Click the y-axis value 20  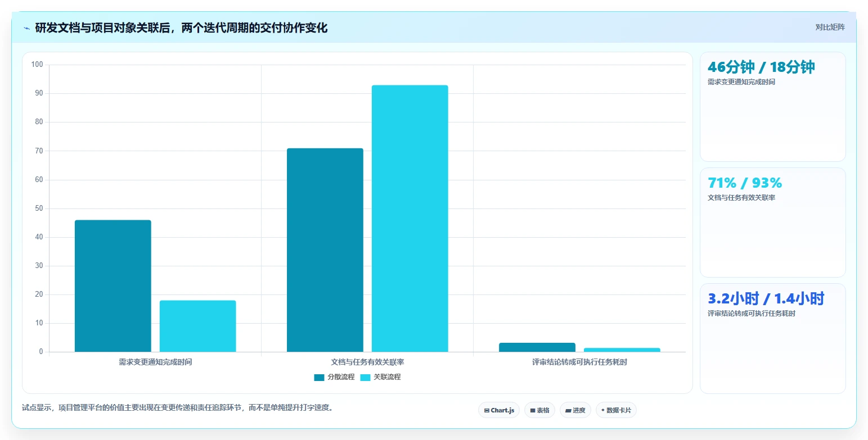coord(39,294)
